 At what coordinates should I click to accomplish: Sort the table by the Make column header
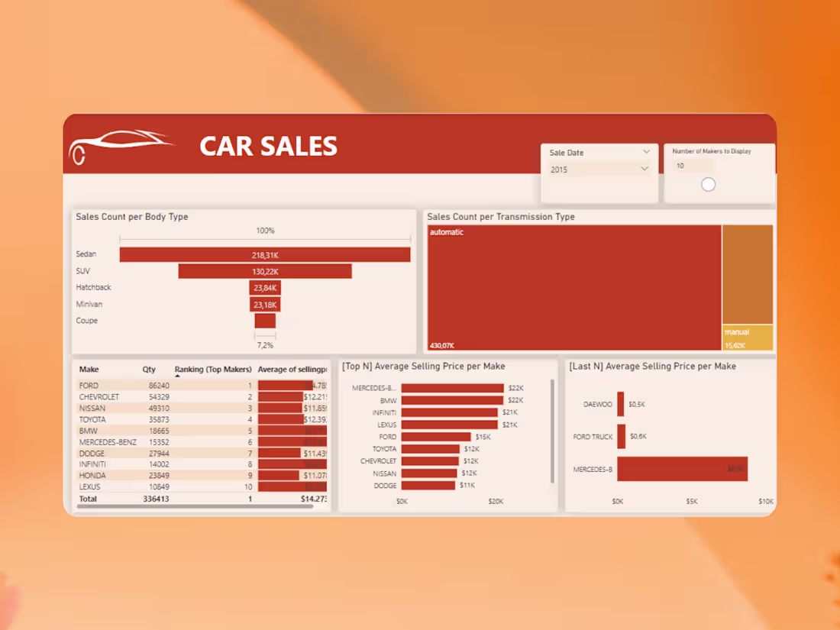[88, 370]
